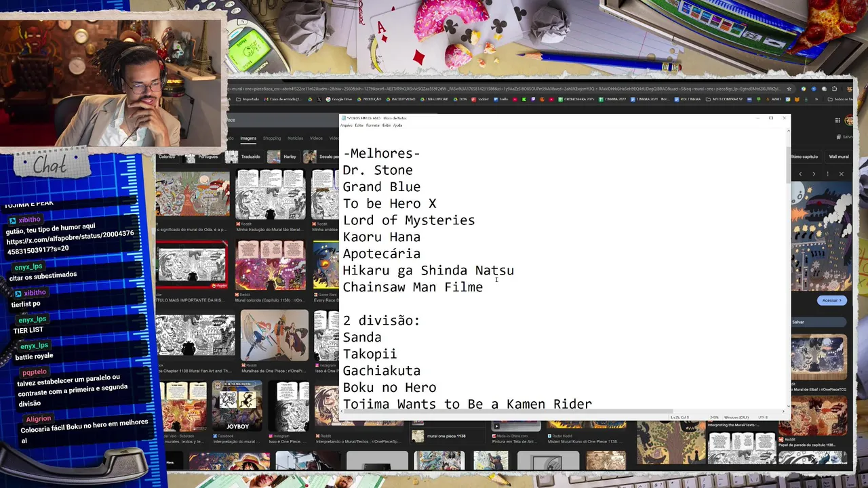The width and height of the screenshot is (868, 488).
Task: Click the 'Chainsaw Man Filme' line
Action: coord(413,287)
